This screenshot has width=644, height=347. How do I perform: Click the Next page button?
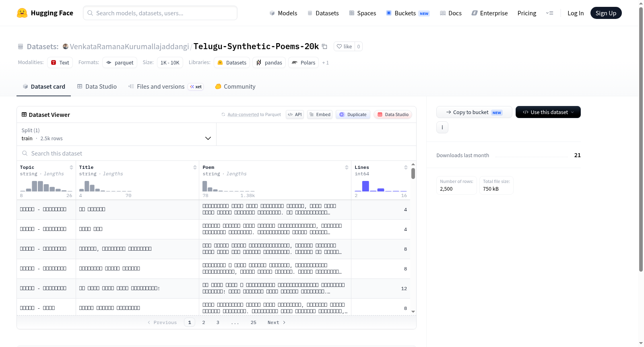pos(277,322)
